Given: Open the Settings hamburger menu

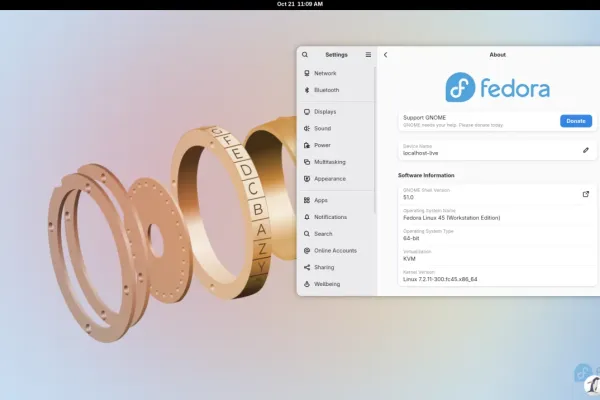Looking at the screenshot, I should coord(368,55).
